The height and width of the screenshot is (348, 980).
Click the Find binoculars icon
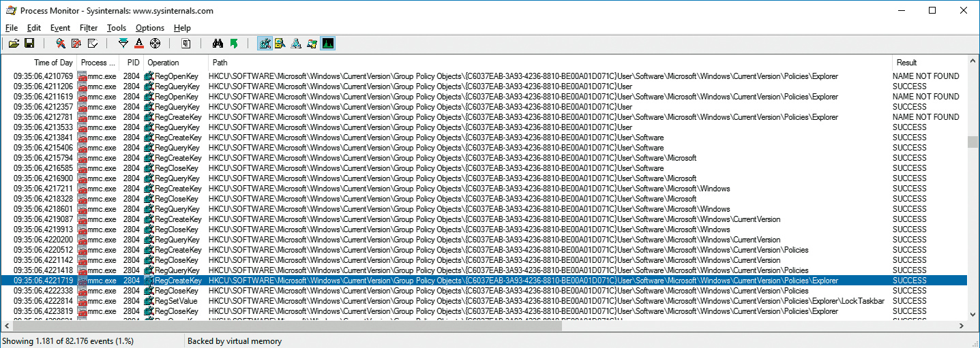pos(218,44)
